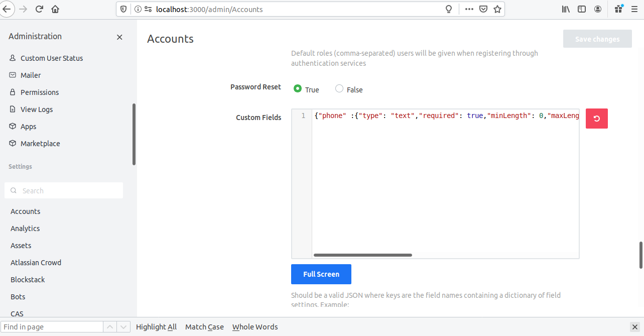Open page actions three-dot menu
The height and width of the screenshot is (336, 644).
pyautogui.click(x=469, y=9)
